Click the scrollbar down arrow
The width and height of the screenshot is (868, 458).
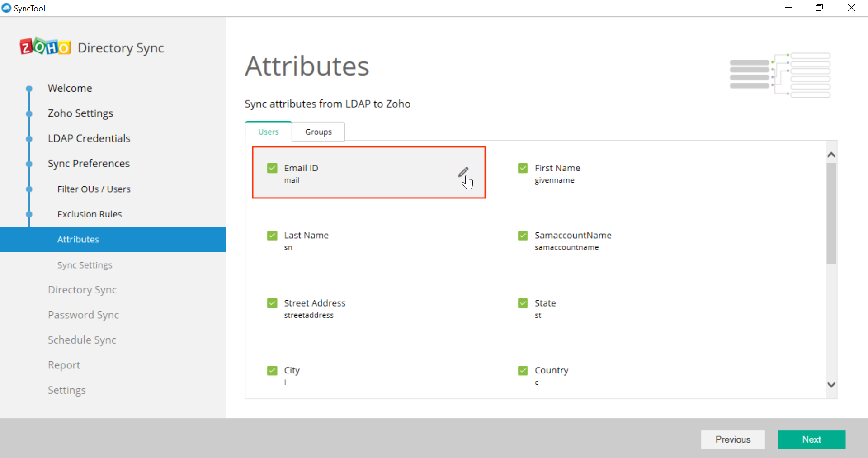tap(831, 385)
